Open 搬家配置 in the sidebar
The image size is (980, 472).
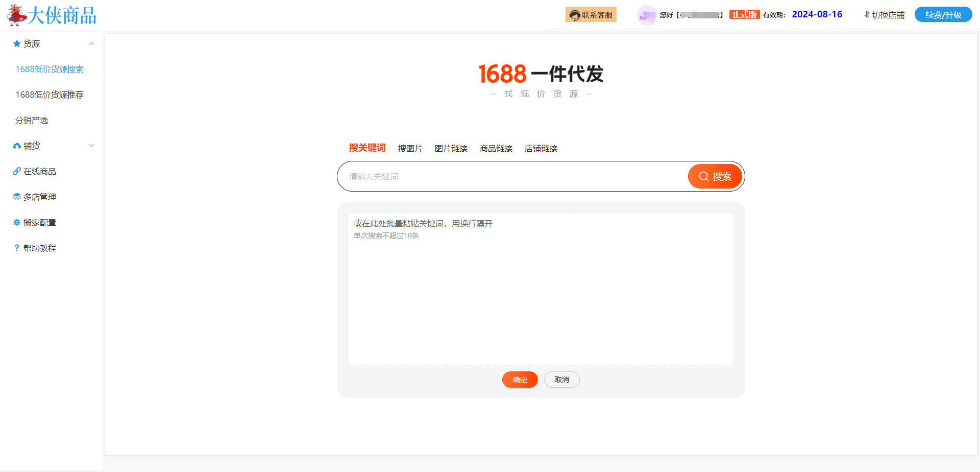(x=40, y=222)
